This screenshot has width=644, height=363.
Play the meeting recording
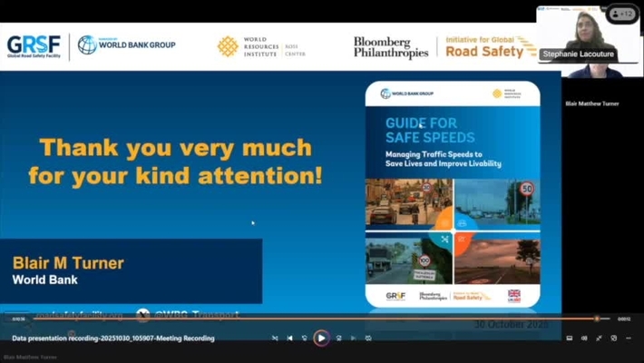(x=321, y=338)
